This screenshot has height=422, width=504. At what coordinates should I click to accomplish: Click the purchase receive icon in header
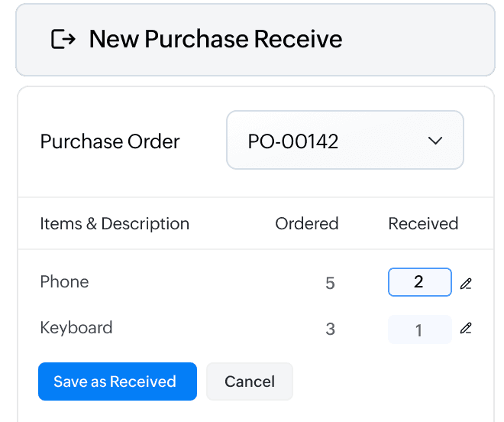pos(63,39)
